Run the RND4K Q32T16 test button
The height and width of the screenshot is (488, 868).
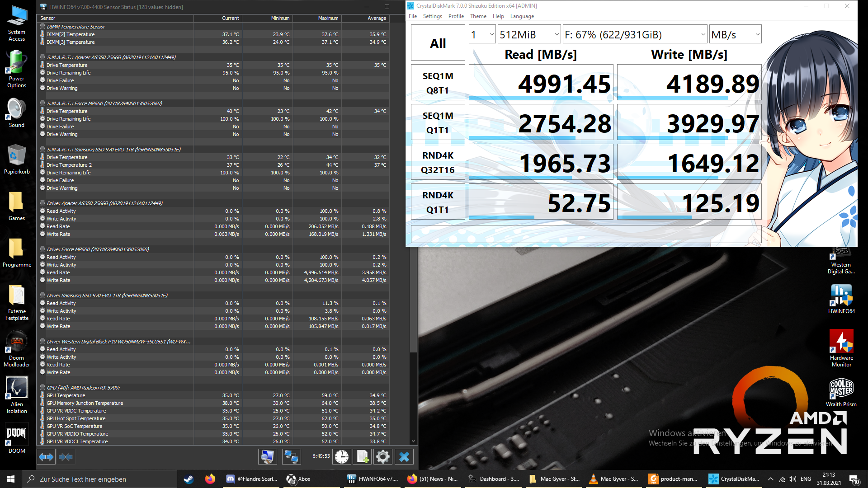[x=438, y=162]
